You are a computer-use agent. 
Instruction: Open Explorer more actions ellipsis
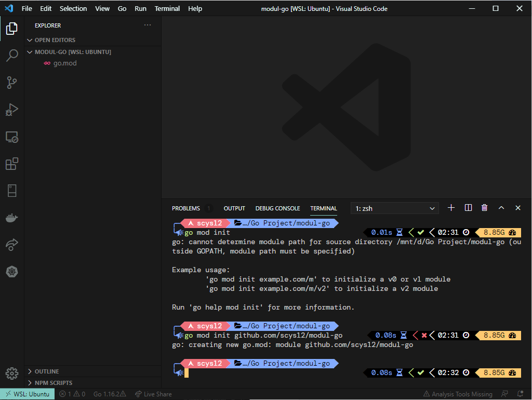[147, 25]
